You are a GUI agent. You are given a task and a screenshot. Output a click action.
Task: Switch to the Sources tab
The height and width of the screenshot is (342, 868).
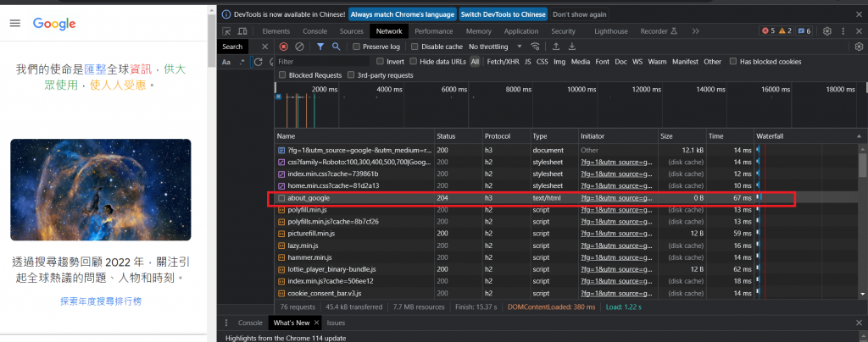352,31
